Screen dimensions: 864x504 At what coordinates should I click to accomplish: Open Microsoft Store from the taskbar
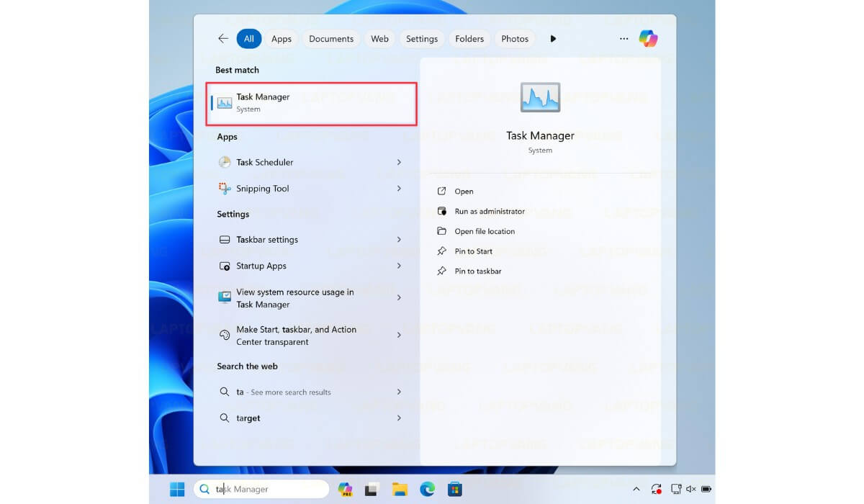click(454, 490)
